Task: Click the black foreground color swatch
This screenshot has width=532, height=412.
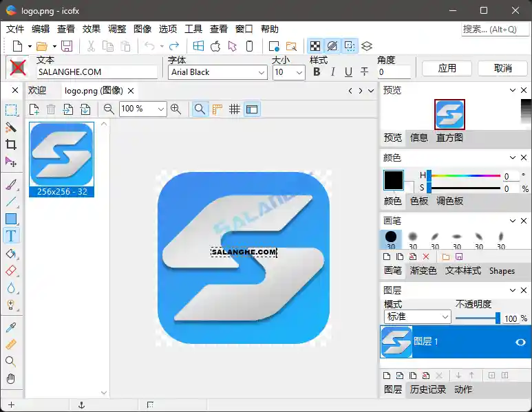Action: 394,180
